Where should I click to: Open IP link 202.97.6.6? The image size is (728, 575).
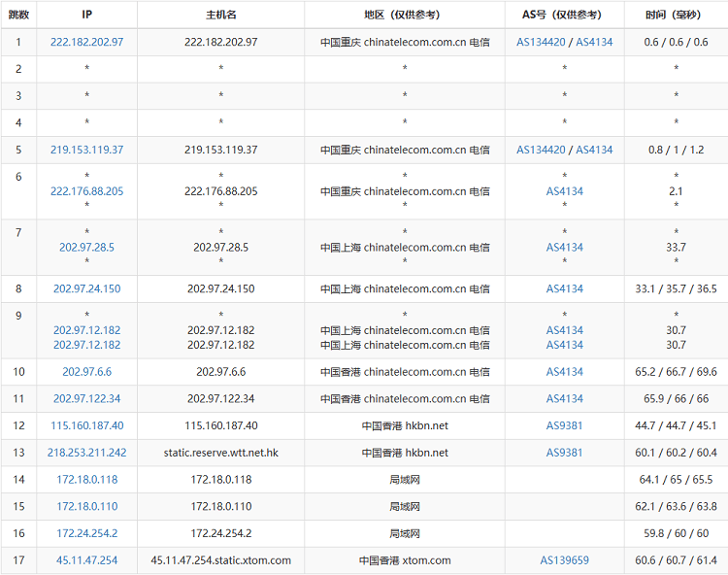pos(86,372)
